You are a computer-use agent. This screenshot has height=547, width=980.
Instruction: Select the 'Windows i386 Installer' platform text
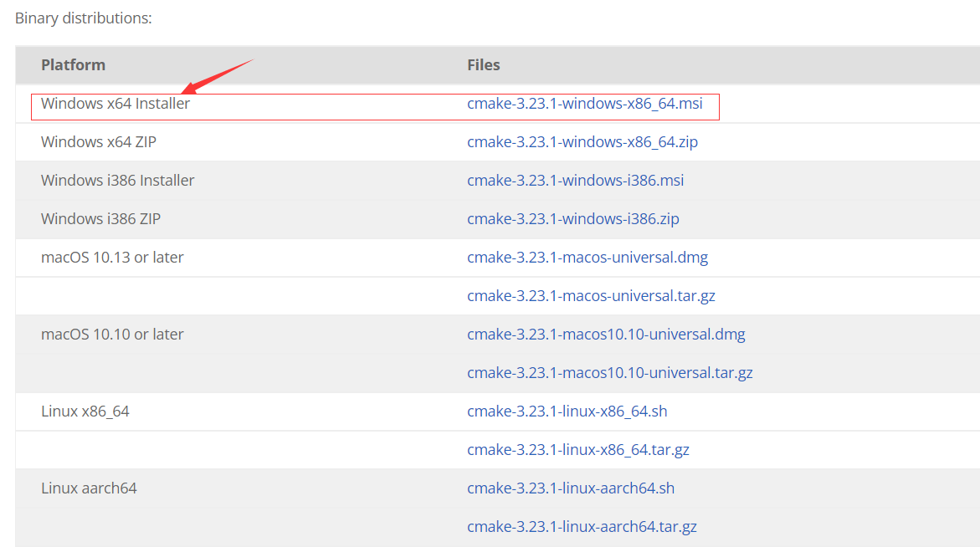117,181
